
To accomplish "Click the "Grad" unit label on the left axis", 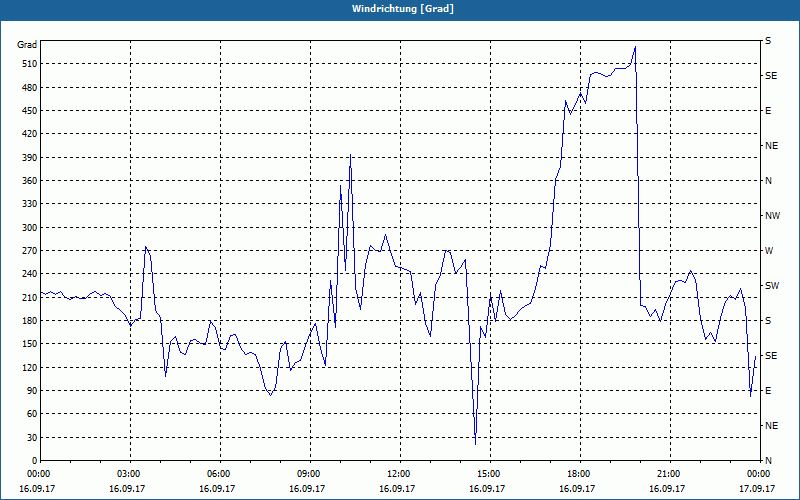I will [27, 45].
